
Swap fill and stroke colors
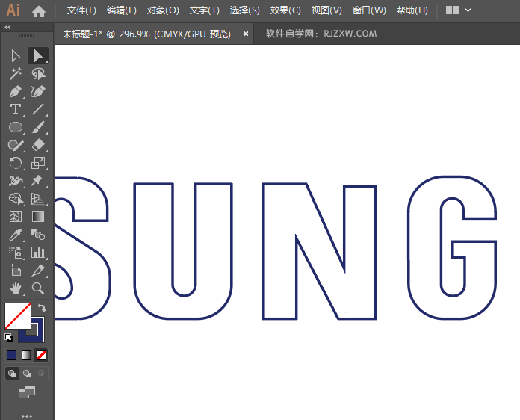click(43, 307)
